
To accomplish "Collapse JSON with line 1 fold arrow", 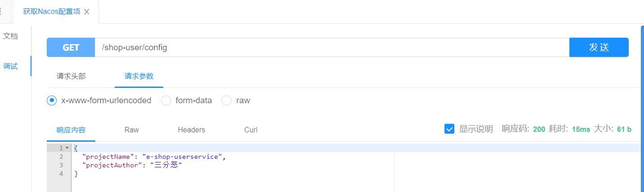I will pos(67,148).
